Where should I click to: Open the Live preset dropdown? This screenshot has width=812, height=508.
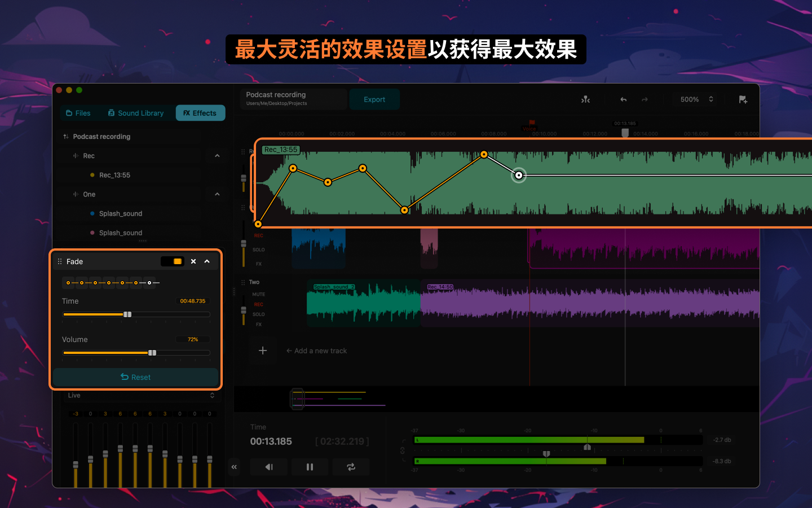pos(140,396)
